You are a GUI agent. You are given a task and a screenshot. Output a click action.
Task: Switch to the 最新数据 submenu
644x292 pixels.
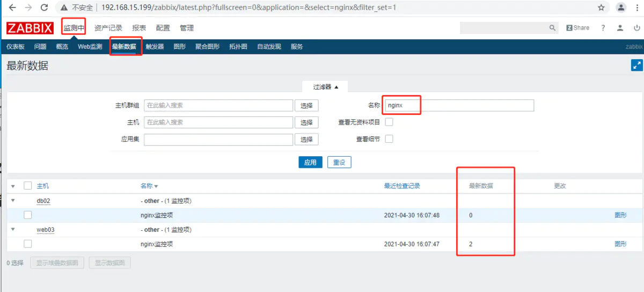[124, 47]
